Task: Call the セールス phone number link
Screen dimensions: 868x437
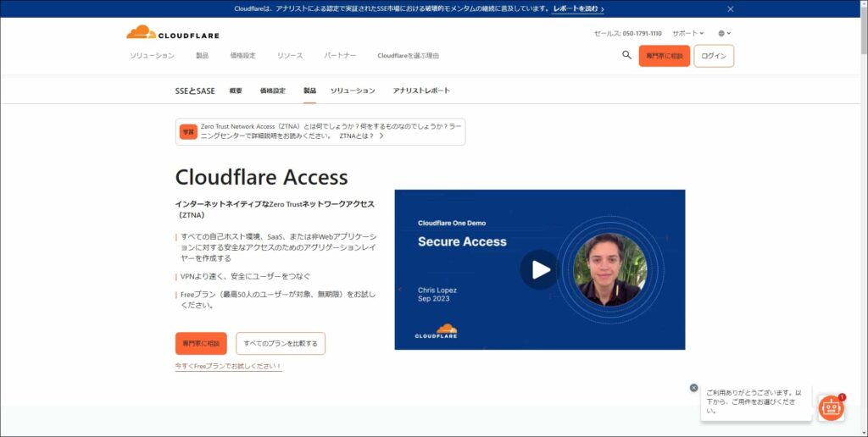Action: pos(628,33)
